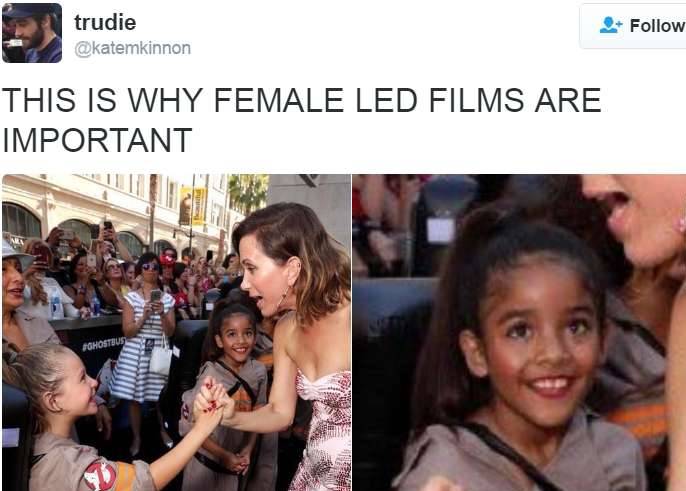The width and height of the screenshot is (686, 491).
Task: Click the word IMPORTANT in the tweet
Action: (97, 140)
